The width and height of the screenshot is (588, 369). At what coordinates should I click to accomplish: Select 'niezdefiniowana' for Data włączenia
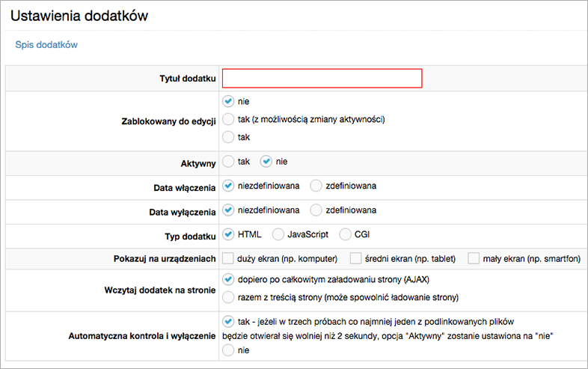tap(229, 186)
